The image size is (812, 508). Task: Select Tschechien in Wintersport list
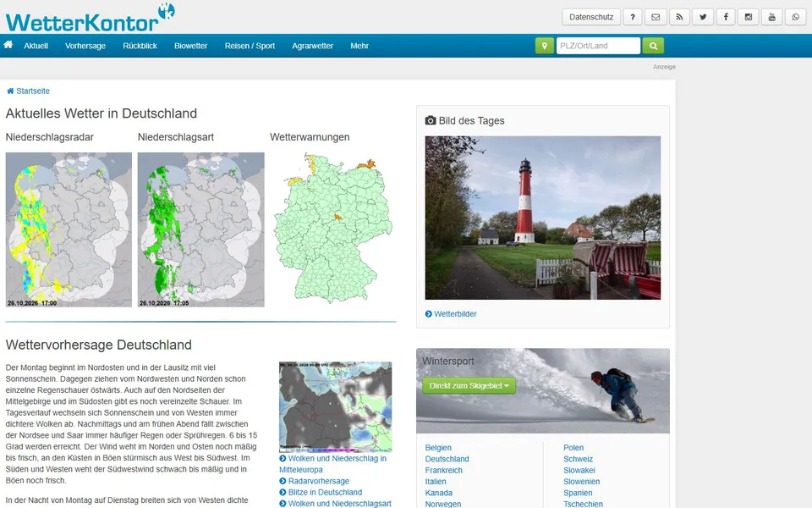[583, 504]
